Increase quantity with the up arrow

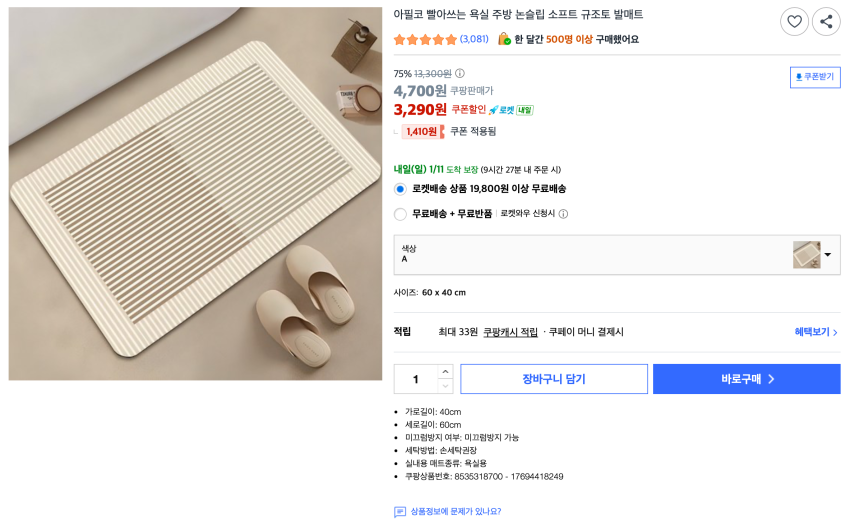click(445, 372)
